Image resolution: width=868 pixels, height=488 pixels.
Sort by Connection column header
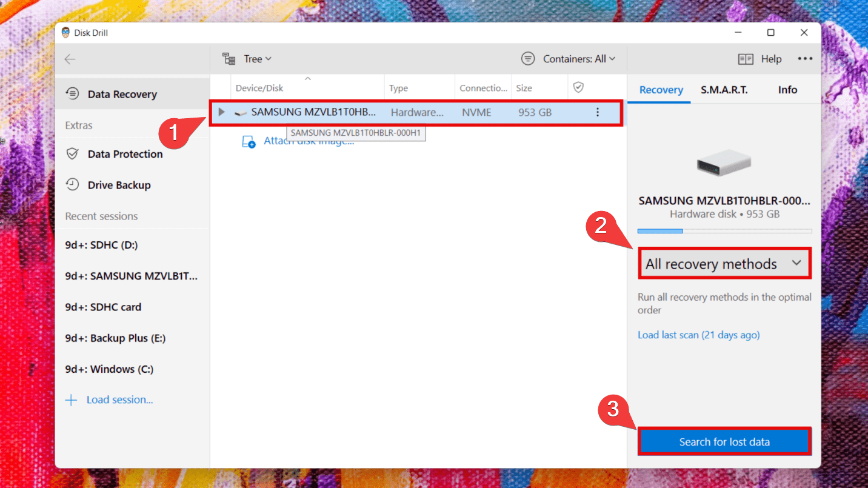click(x=483, y=88)
